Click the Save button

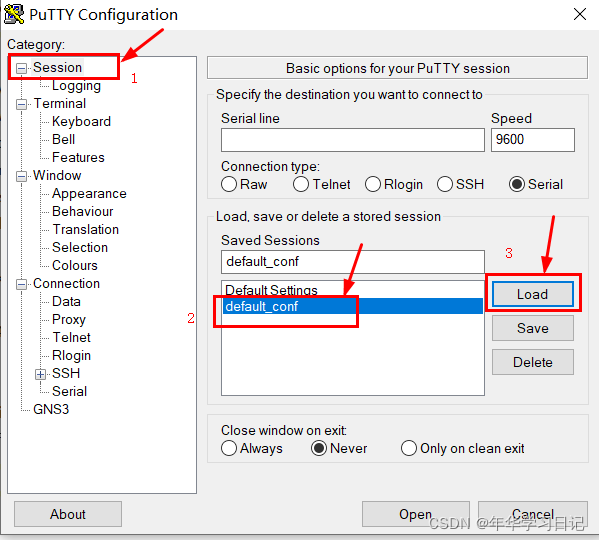coord(533,328)
